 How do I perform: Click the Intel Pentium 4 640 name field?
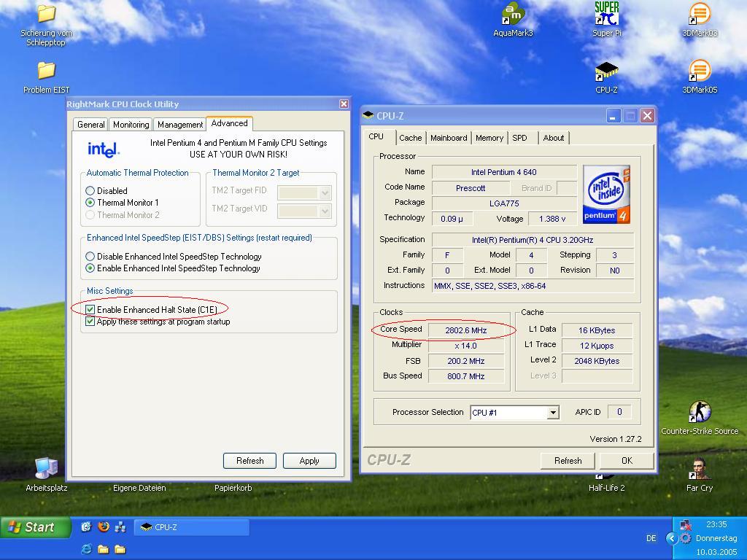pyautogui.click(x=504, y=172)
